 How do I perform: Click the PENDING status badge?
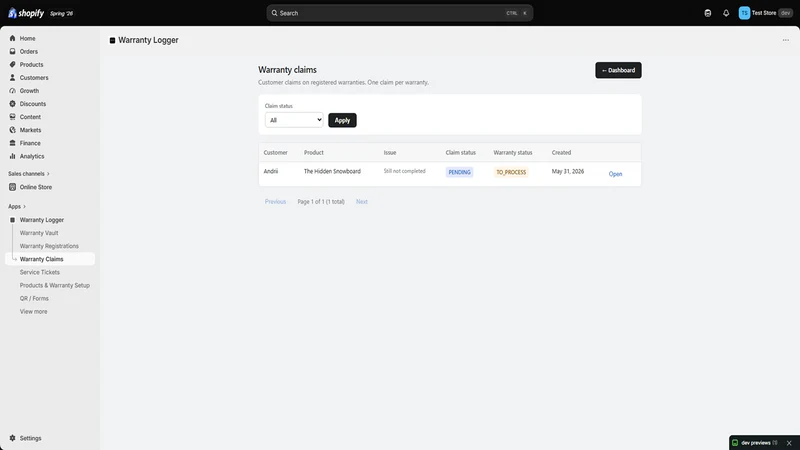tap(459, 172)
